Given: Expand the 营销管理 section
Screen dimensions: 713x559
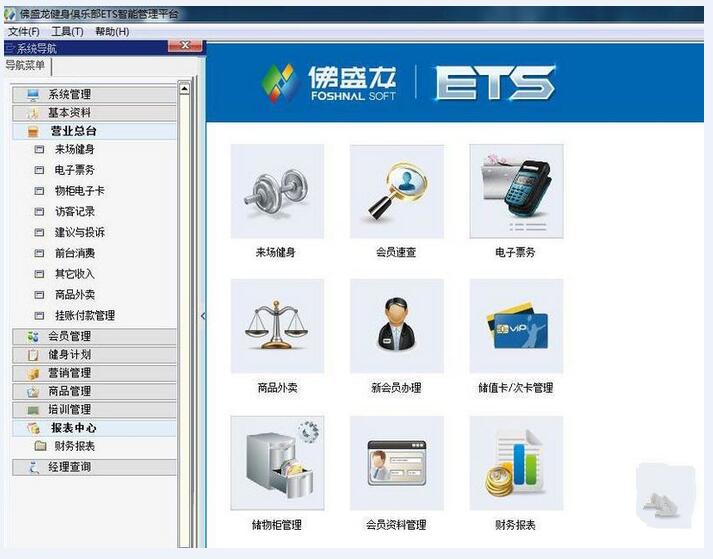Looking at the screenshot, I should pos(94,373).
